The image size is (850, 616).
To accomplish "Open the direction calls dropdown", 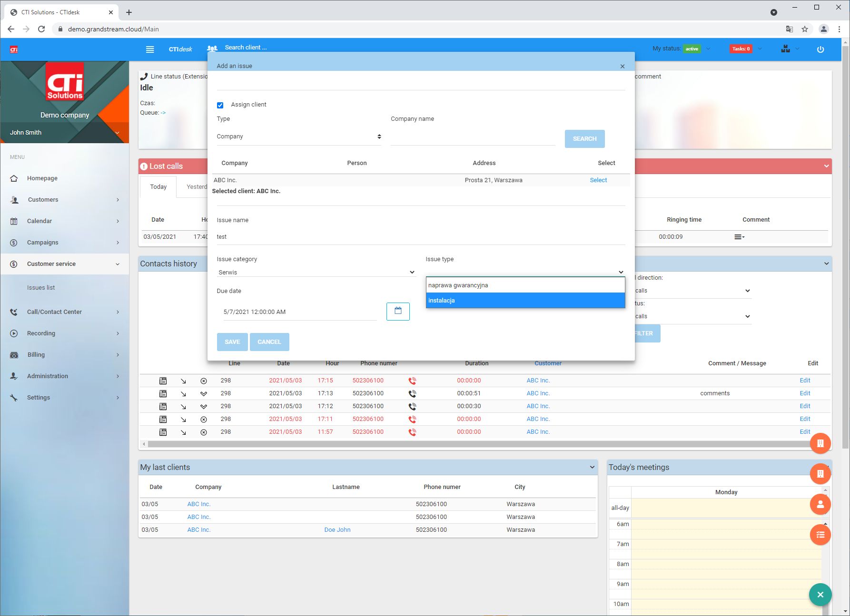I will 693,291.
